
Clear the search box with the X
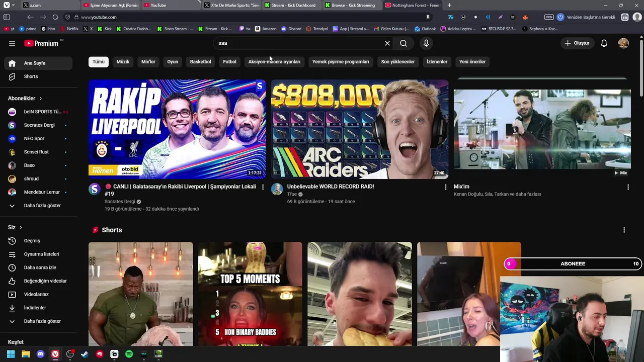(387, 43)
